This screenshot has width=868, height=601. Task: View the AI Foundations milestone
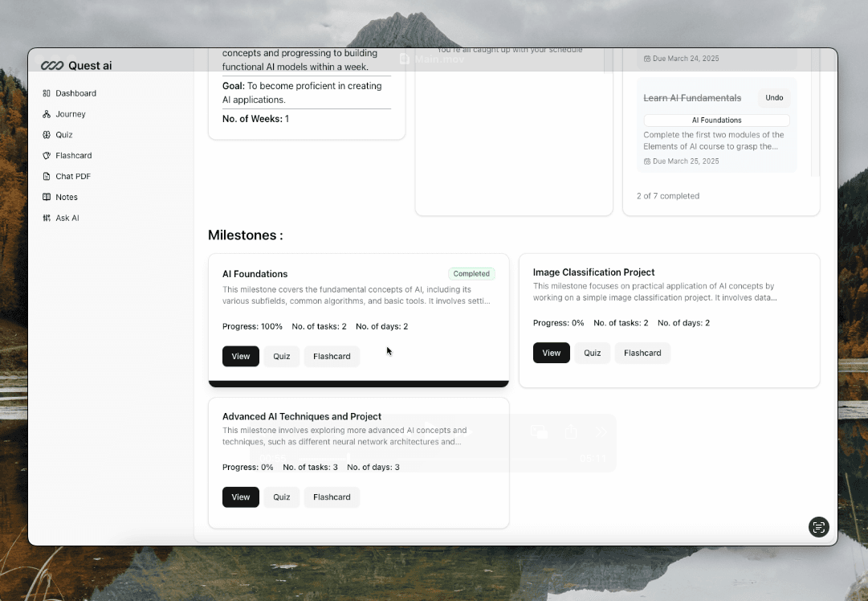240,356
